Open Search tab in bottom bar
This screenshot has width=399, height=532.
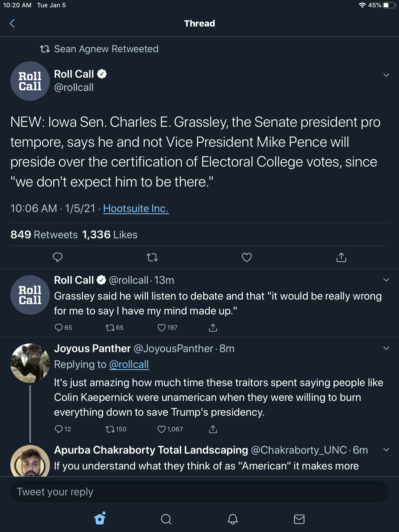166,519
